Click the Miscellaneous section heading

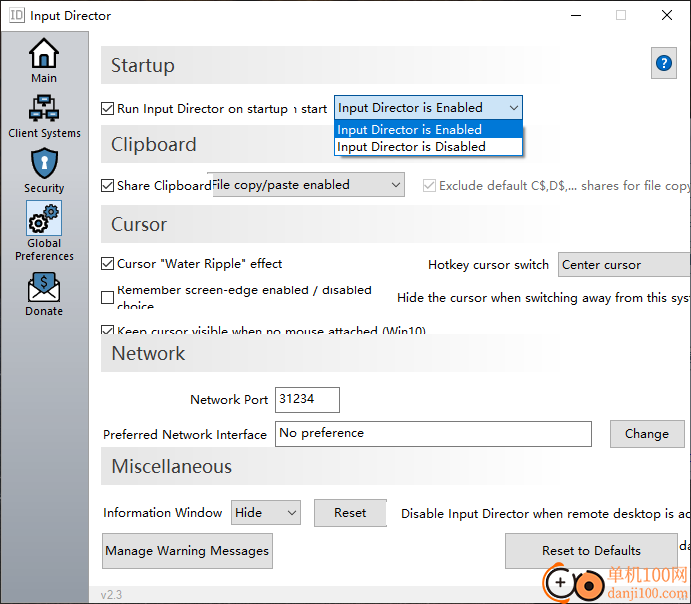click(x=171, y=467)
